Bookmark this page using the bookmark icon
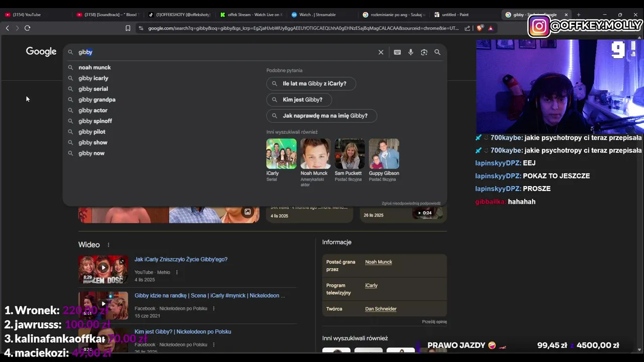Viewport: 644px width, 362px height. pyautogui.click(x=128, y=28)
